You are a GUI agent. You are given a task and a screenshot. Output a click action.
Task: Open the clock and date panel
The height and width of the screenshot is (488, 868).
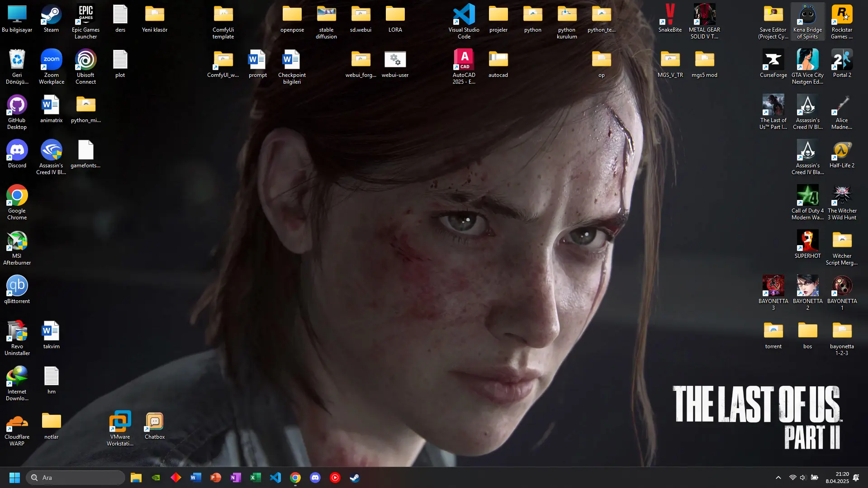837,478
